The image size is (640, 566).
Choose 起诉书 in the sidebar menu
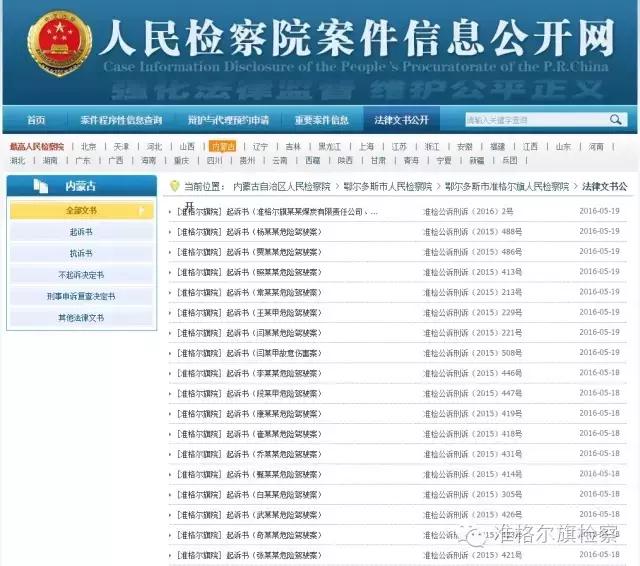pos(82,232)
